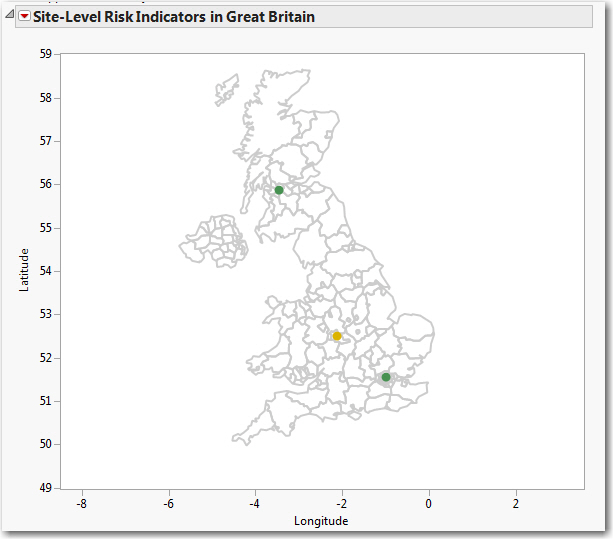The image size is (613, 539).
Task: Click latitude tick label 58
Action: coord(46,98)
